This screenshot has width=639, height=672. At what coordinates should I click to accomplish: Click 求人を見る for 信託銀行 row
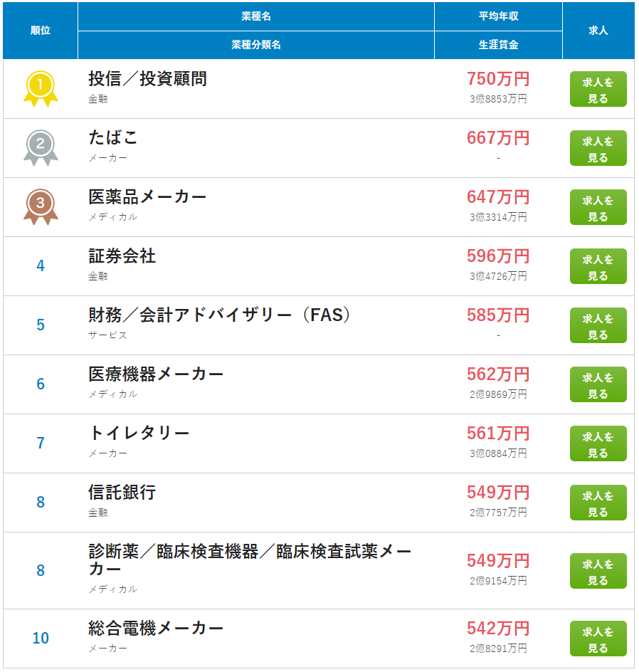click(598, 503)
